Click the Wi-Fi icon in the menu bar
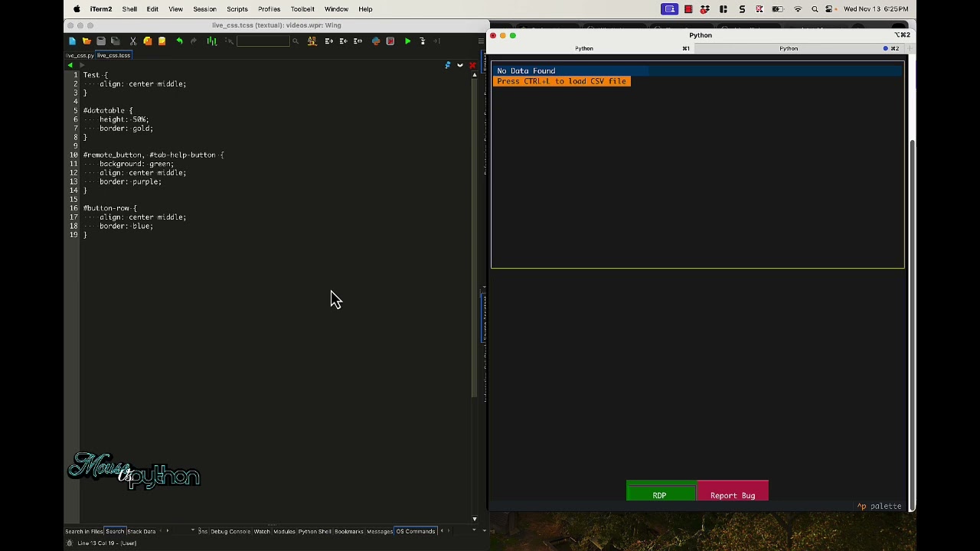 tap(798, 9)
